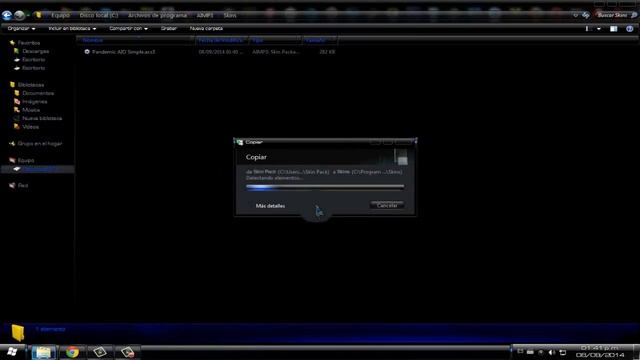Click the third pinned taskbar app icon
This screenshot has height=360, width=640.
pyautogui.click(x=100, y=352)
